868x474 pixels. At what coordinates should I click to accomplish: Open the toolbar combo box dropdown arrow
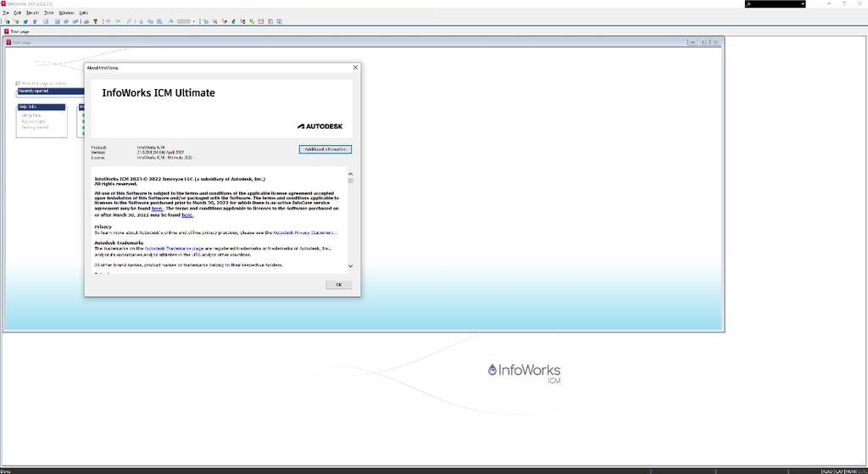pyautogui.click(x=194, y=21)
